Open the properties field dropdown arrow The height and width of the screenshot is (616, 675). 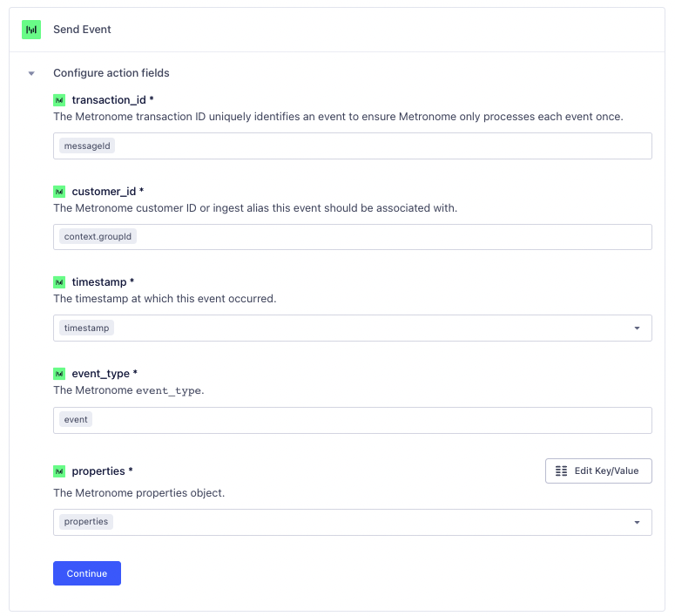pos(637,523)
